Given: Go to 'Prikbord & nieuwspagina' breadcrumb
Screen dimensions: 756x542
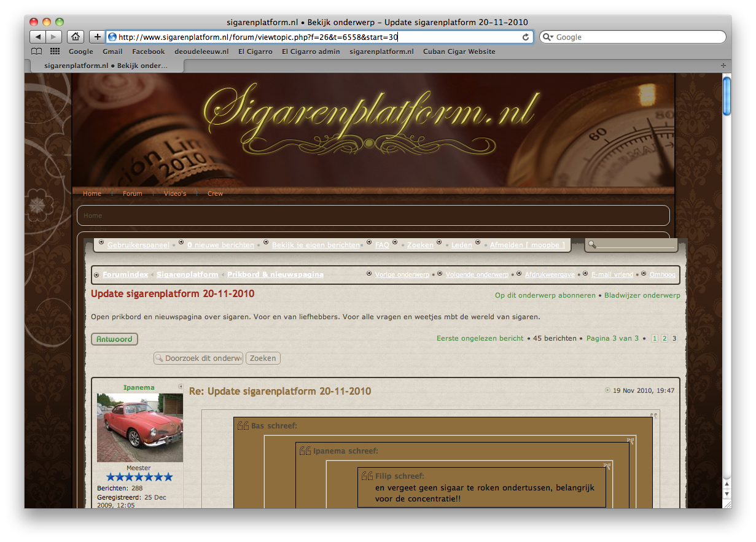Looking at the screenshot, I should (275, 274).
